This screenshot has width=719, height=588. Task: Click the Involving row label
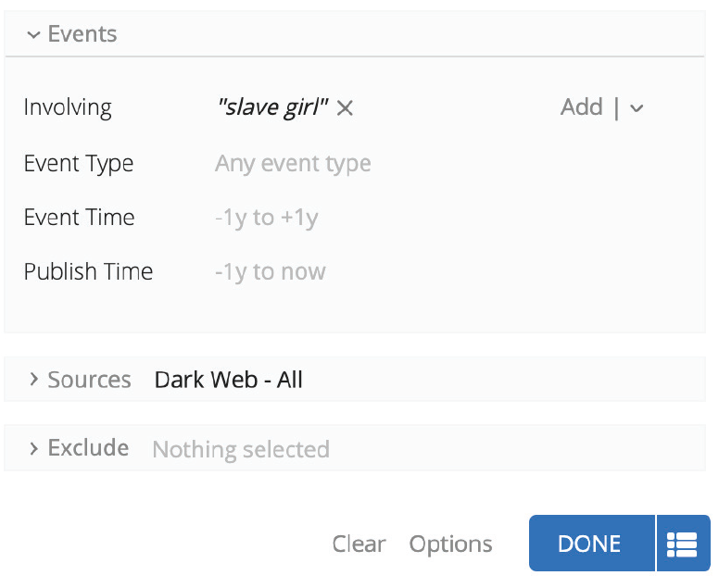(68, 107)
